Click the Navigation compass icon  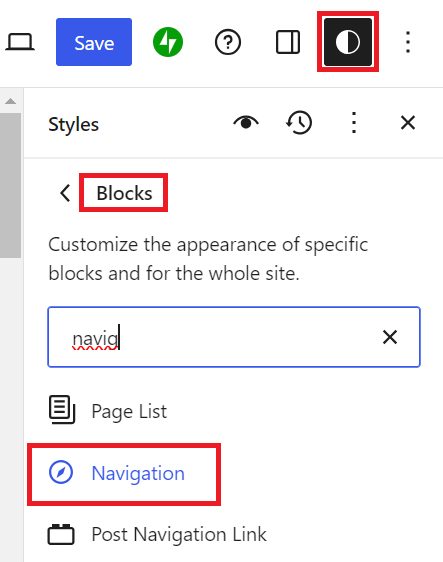61,472
